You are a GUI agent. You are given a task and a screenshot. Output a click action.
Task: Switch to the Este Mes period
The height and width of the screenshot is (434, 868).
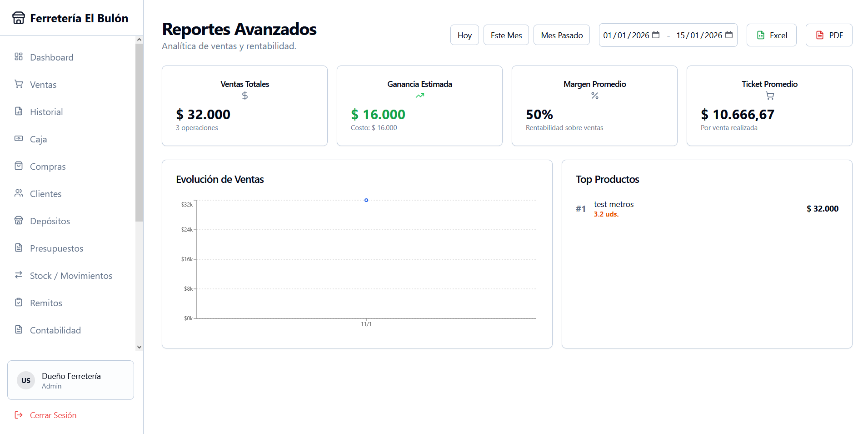pyautogui.click(x=506, y=35)
